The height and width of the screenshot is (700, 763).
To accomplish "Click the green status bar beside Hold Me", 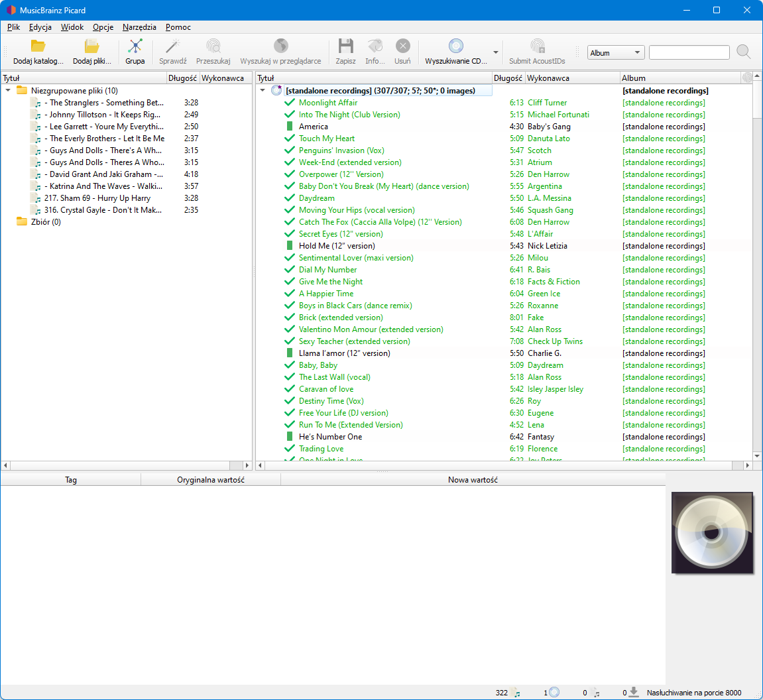I will click(290, 246).
